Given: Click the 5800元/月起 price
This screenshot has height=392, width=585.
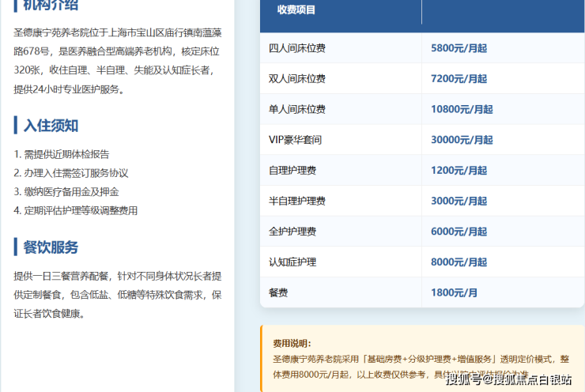Looking at the screenshot, I should [x=459, y=48].
